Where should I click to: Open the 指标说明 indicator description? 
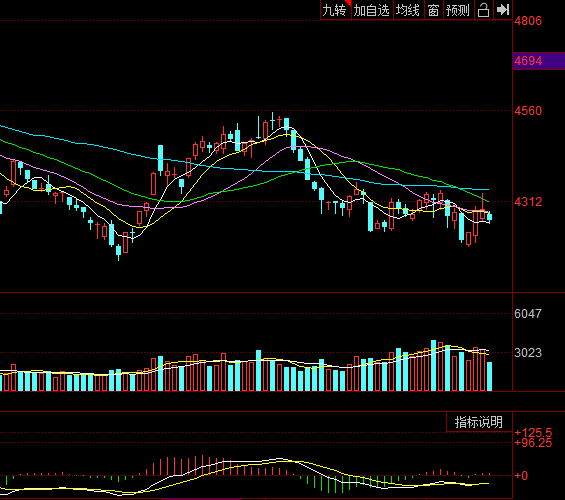tap(479, 422)
